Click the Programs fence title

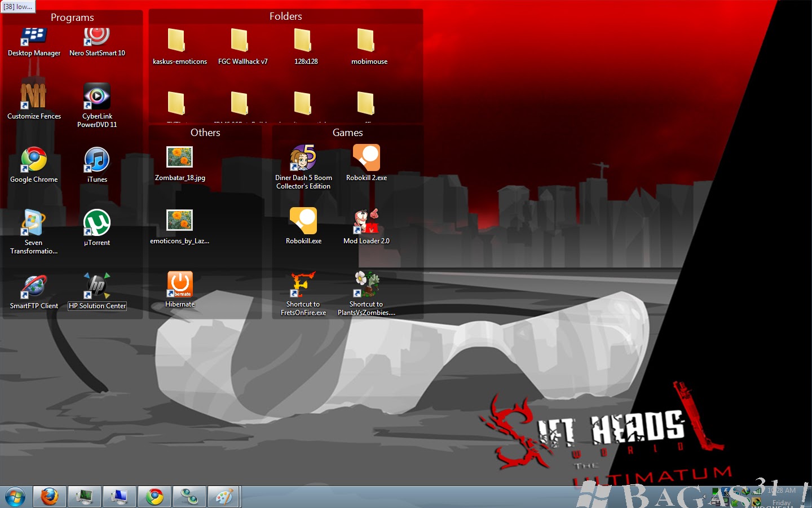click(x=72, y=17)
